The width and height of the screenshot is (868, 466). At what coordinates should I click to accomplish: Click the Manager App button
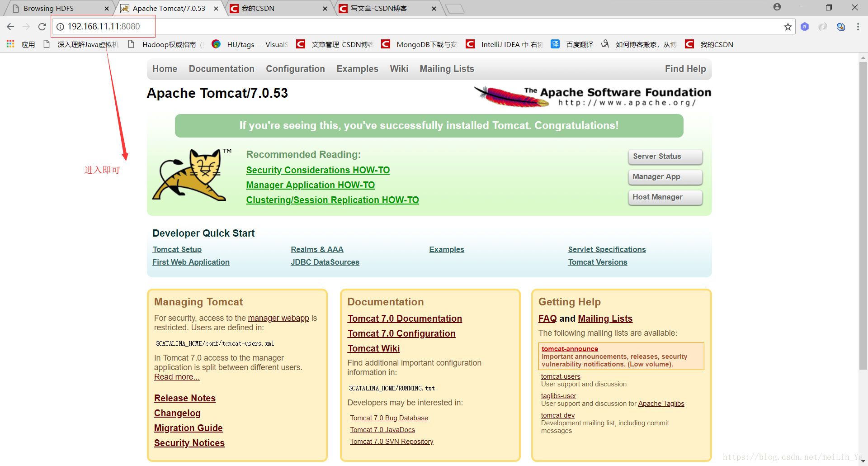665,177
